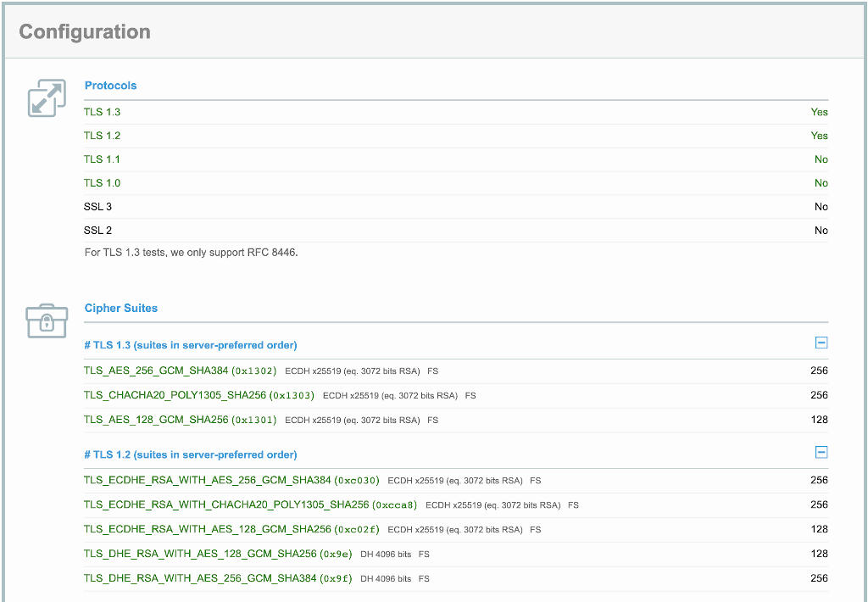Click the FS flag for TLS_ECDHE_RSA_WITH_CHACHA20_POLY1305_SHA256
The height and width of the screenshot is (602, 868).
coord(573,505)
